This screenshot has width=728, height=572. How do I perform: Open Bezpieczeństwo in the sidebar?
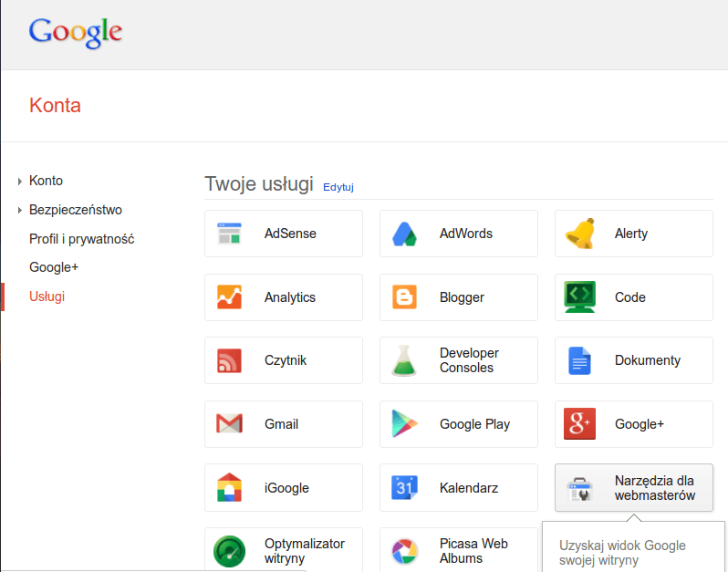tap(76, 210)
